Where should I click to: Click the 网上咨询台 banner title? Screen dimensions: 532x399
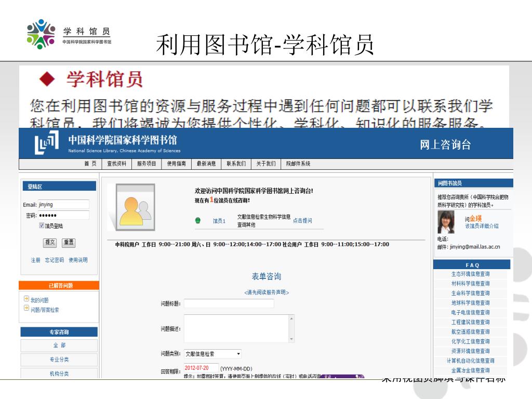click(445, 144)
